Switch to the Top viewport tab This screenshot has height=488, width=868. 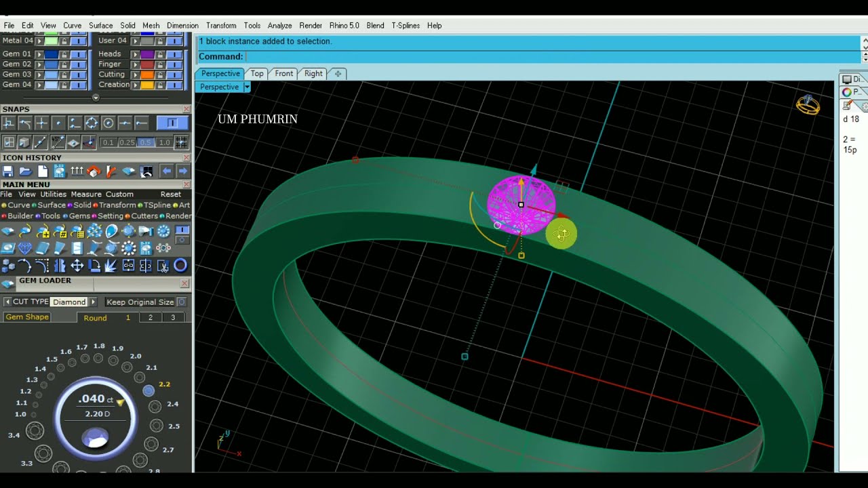[257, 73]
